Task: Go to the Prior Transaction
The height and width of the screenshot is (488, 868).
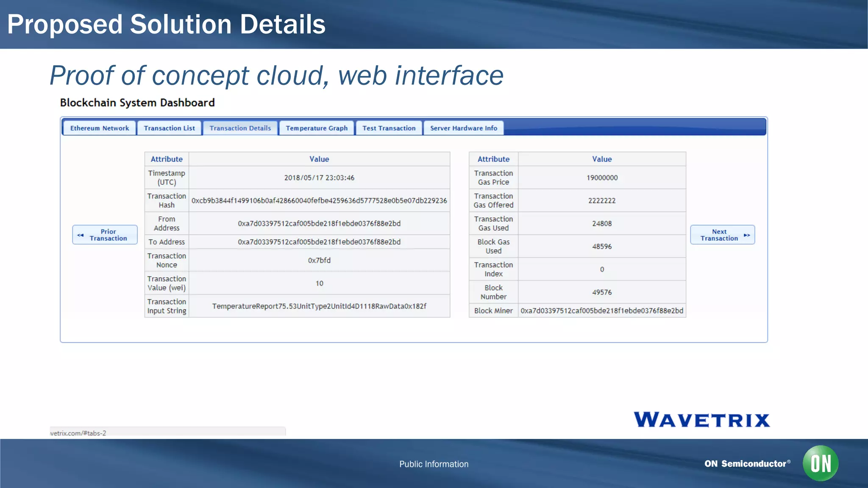Action: click(x=105, y=235)
